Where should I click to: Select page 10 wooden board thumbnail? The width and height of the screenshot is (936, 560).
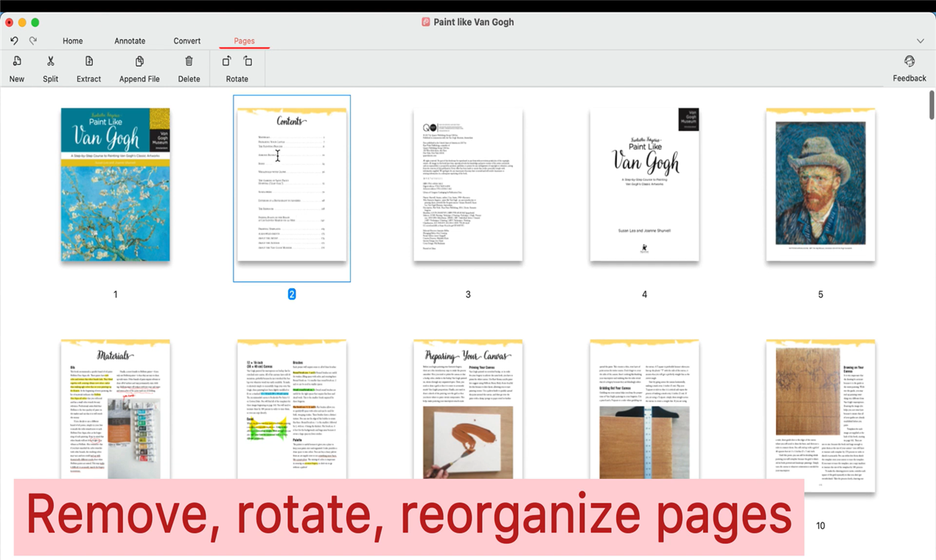(820, 416)
